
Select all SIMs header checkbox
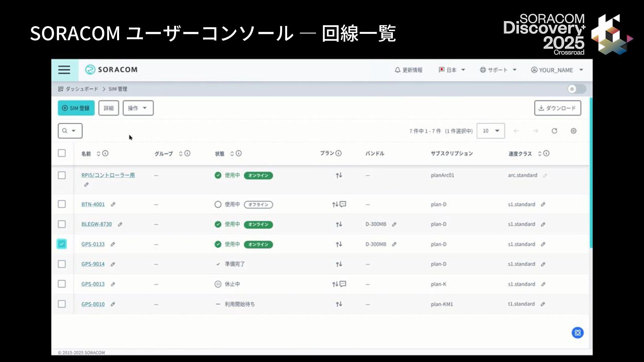tap(62, 153)
